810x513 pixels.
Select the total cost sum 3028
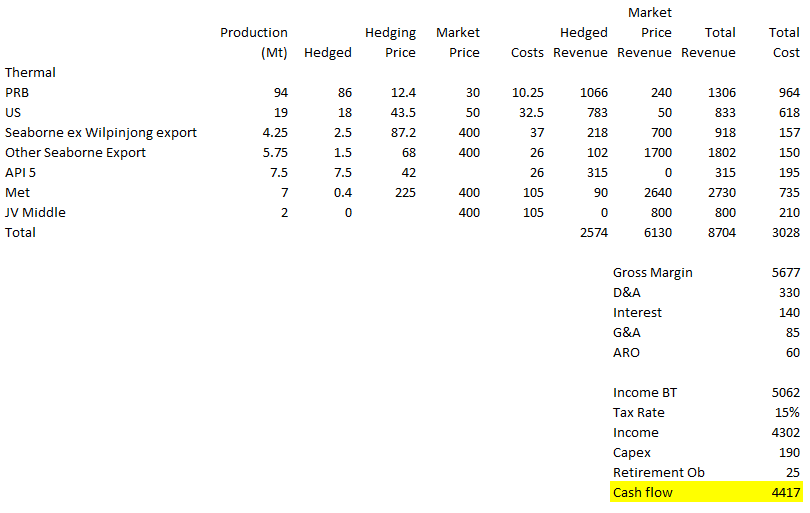pos(785,232)
